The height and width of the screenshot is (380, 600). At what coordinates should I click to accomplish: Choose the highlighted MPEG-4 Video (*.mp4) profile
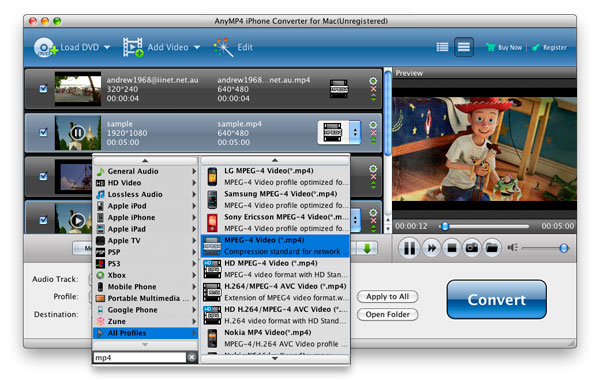[275, 246]
